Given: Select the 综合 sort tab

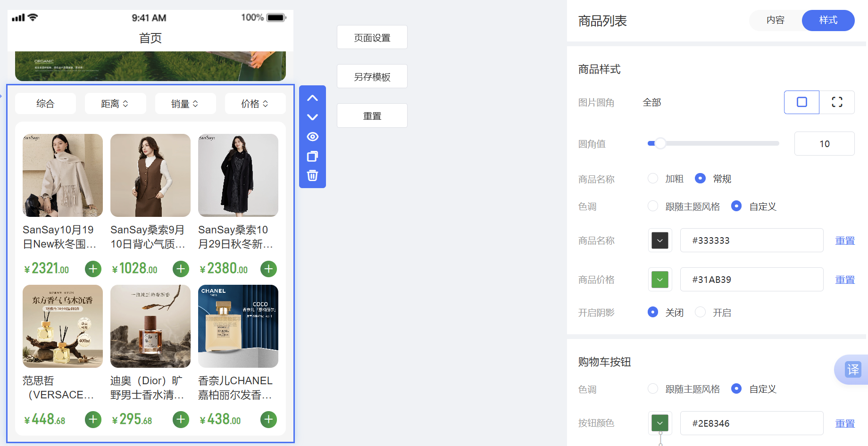Looking at the screenshot, I should 45,104.
